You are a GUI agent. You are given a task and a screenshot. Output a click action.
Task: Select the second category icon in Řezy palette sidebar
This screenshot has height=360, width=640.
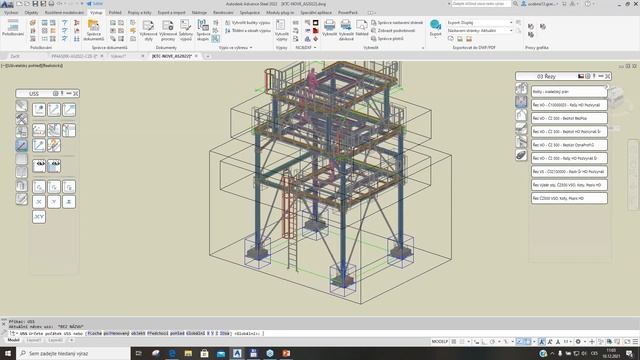521,102
